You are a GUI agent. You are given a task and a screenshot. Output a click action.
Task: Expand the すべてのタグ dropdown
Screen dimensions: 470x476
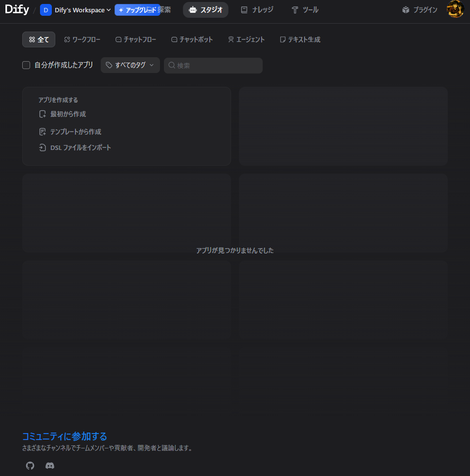130,65
